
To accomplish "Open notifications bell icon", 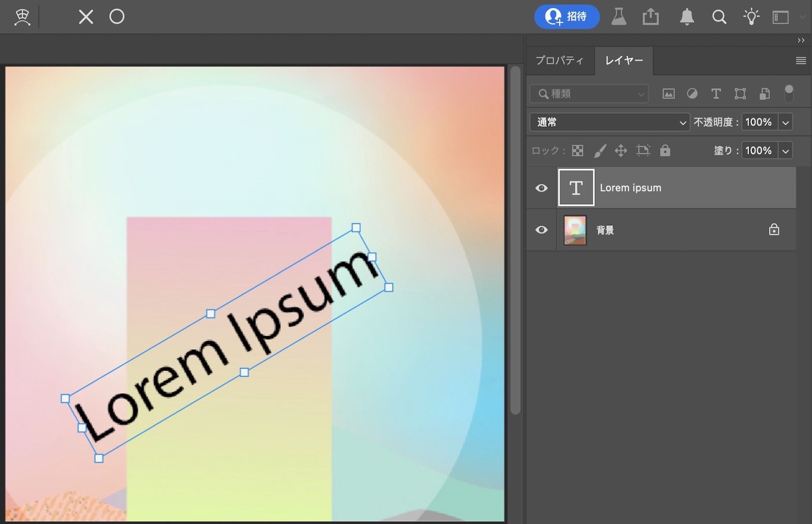I will click(x=687, y=17).
